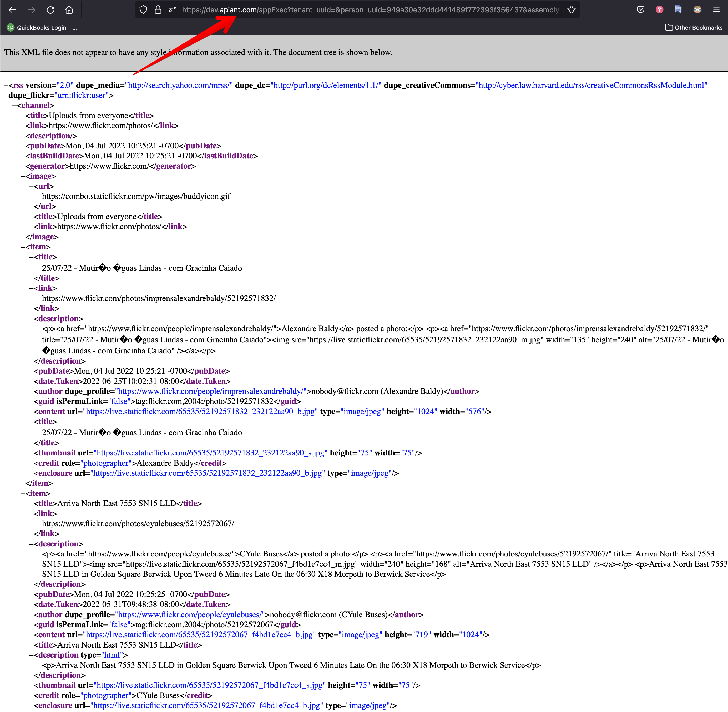Screen dimensions: 728x712
Task: Reload the current page
Action: click(50, 10)
